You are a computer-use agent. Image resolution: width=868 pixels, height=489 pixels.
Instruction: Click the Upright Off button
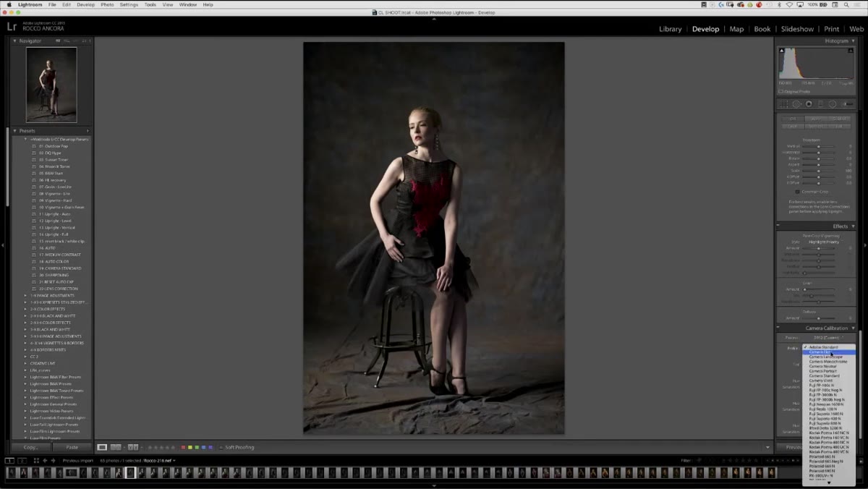click(x=793, y=119)
